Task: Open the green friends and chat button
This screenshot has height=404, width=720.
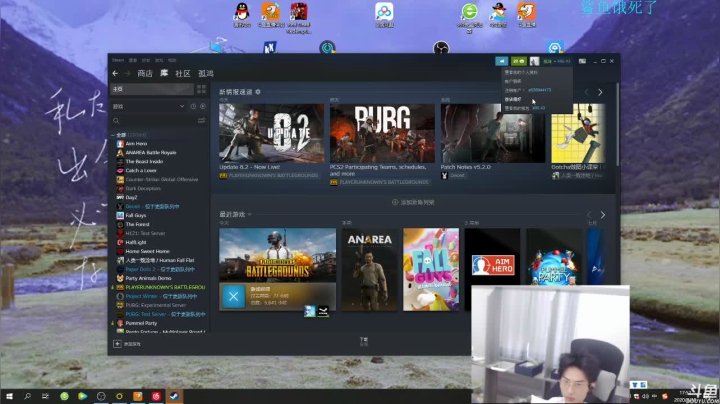Action: 519,61
